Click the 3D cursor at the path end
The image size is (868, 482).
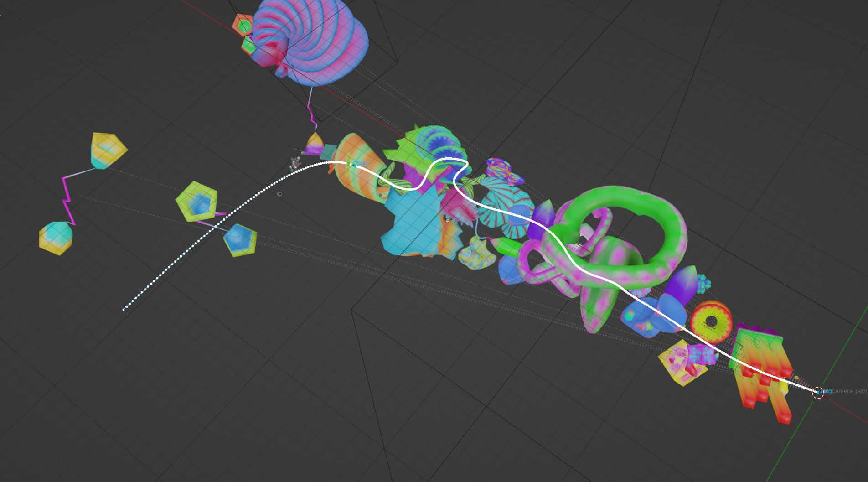(818, 392)
